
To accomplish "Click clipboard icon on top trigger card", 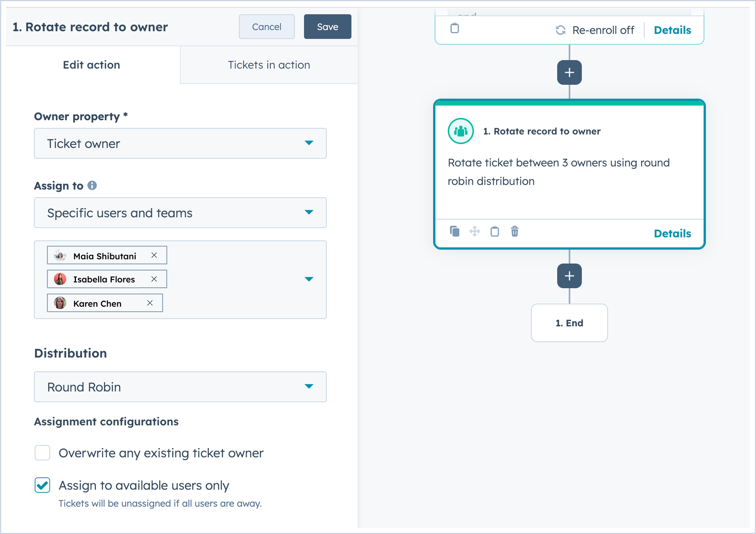I will 455,28.
